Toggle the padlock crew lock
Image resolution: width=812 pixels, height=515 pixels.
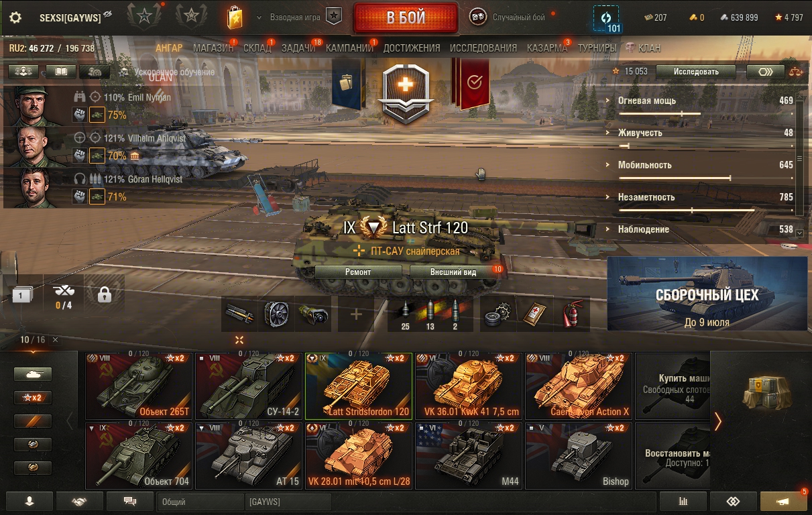tap(105, 294)
